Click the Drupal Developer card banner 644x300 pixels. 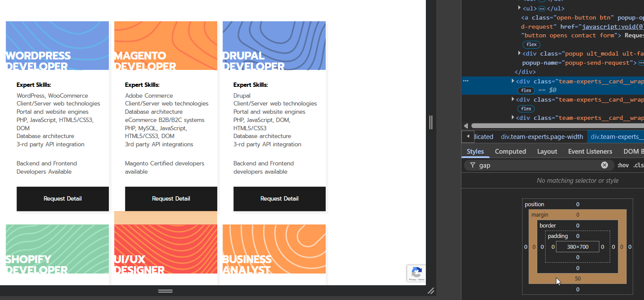(274, 46)
